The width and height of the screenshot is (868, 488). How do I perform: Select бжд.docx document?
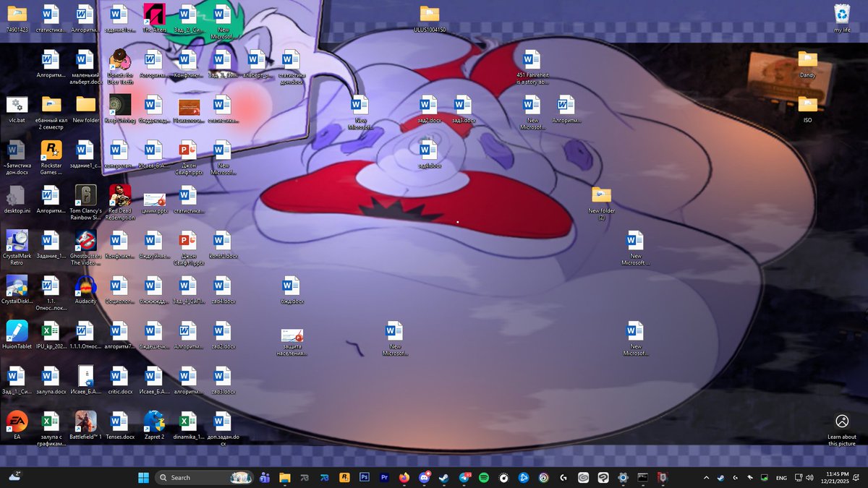click(x=292, y=290)
